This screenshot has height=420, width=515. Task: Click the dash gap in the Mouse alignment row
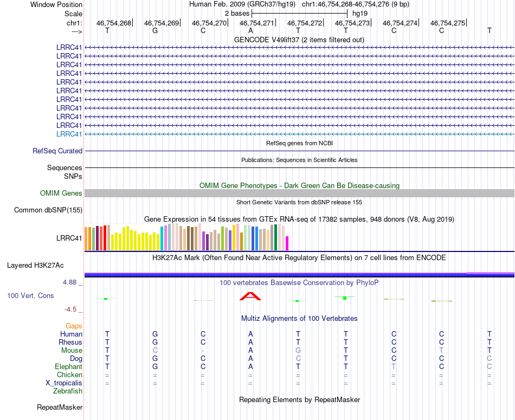coord(203,351)
